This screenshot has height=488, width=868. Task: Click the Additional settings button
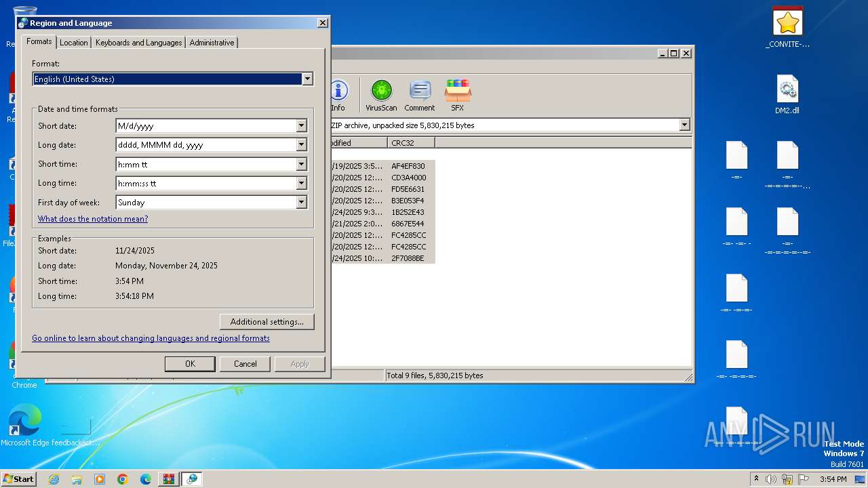(267, 322)
